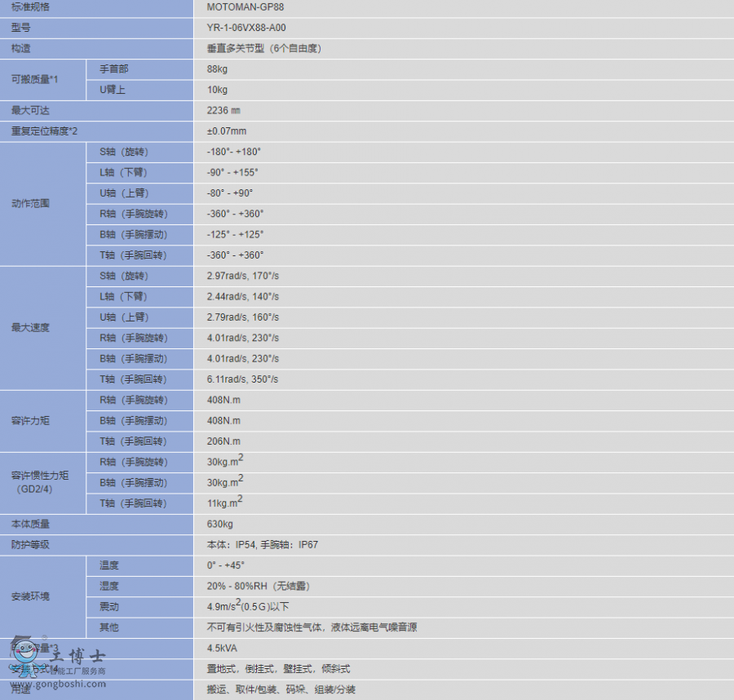The width and height of the screenshot is (734, 700).
Task: Select T轴（手腕回转） under 动作范围
Action: [134, 255]
